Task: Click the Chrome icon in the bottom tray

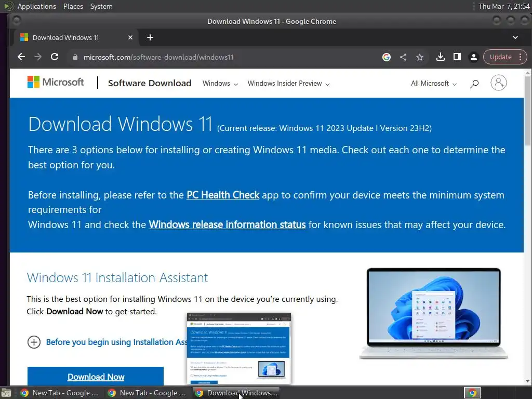Action: (x=472, y=393)
